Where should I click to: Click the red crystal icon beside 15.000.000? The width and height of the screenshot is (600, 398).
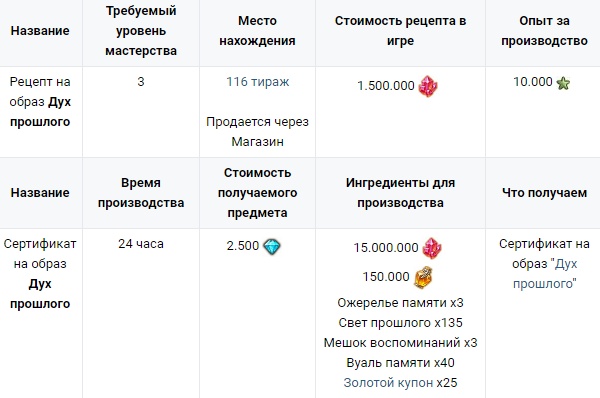[432, 248]
